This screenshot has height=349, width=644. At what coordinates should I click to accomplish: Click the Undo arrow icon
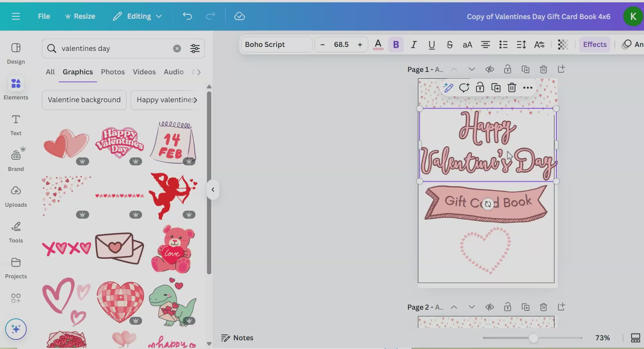click(187, 16)
